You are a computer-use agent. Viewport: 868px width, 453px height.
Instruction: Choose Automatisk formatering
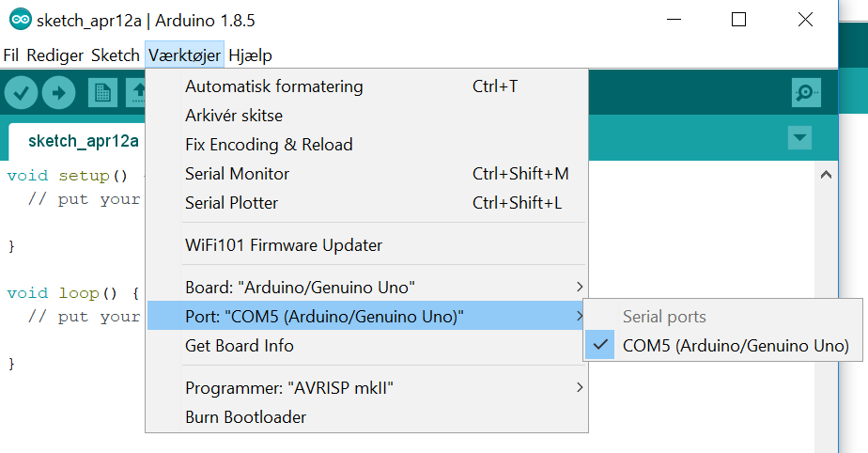(x=273, y=86)
